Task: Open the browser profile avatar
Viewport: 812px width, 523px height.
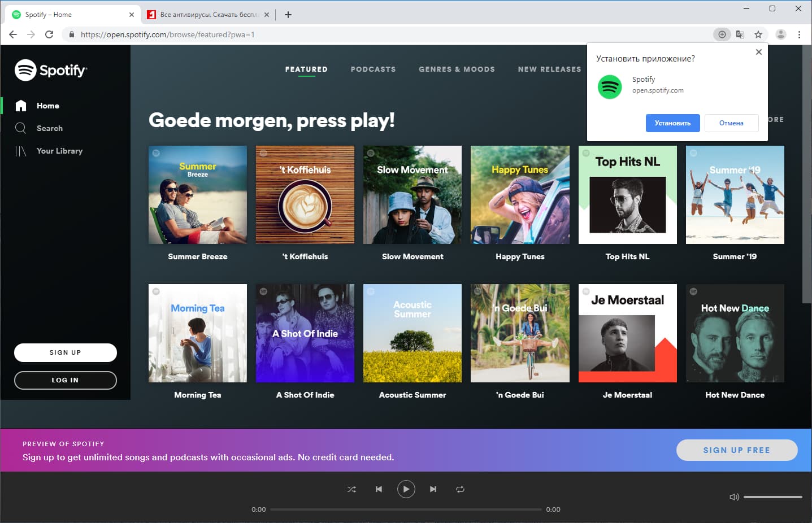Action: pos(781,34)
